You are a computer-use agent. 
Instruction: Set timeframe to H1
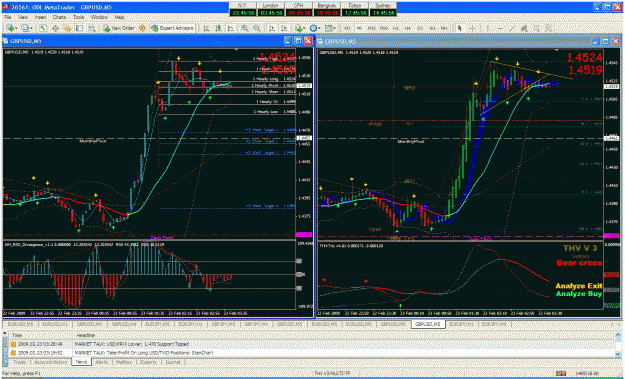pyautogui.click(x=396, y=28)
